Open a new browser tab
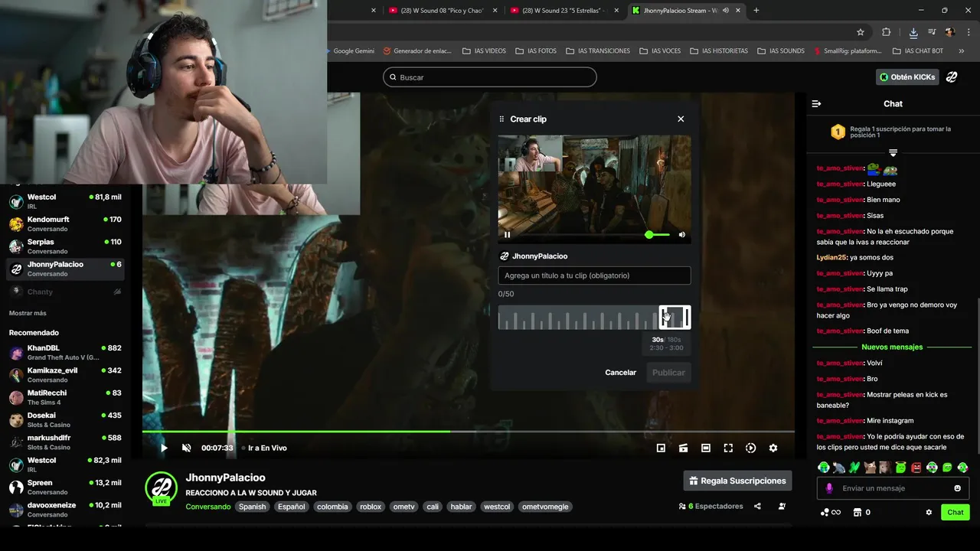 click(x=756, y=10)
